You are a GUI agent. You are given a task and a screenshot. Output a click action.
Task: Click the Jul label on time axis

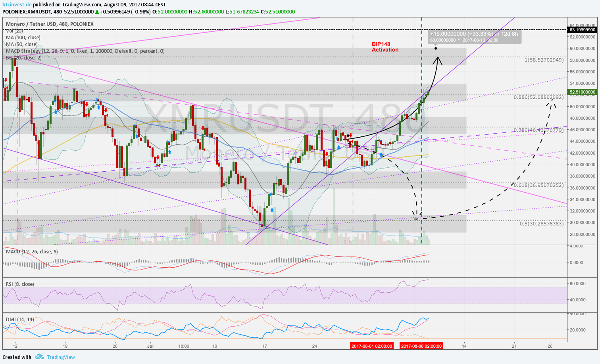(x=150, y=346)
